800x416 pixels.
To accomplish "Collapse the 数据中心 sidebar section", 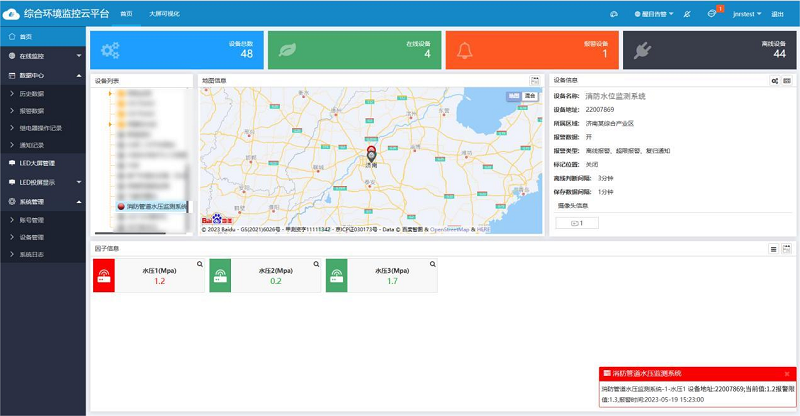I will 42,75.
